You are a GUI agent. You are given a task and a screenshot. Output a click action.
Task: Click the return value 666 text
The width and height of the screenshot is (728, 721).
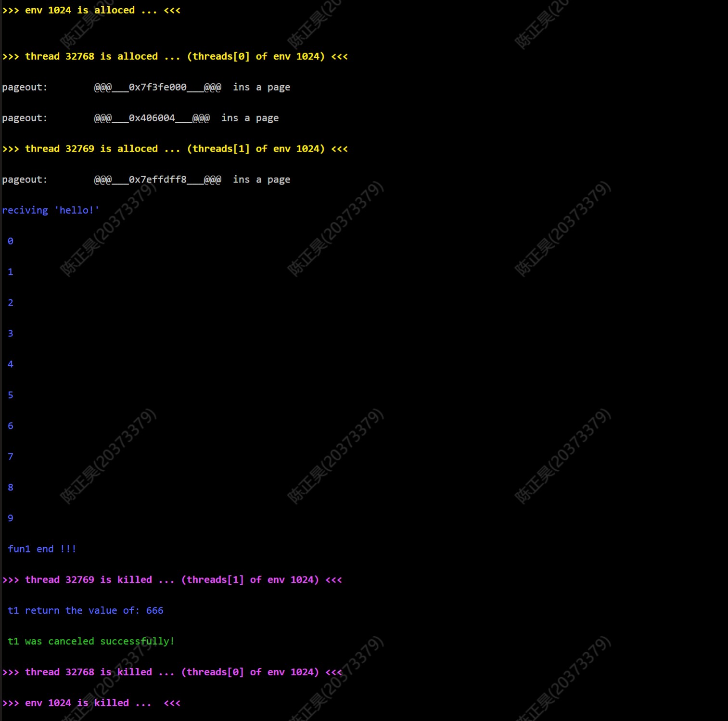pos(154,611)
